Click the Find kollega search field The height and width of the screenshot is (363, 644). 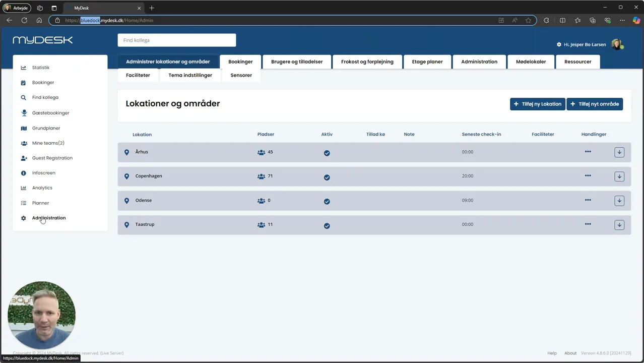pyautogui.click(x=177, y=40)
